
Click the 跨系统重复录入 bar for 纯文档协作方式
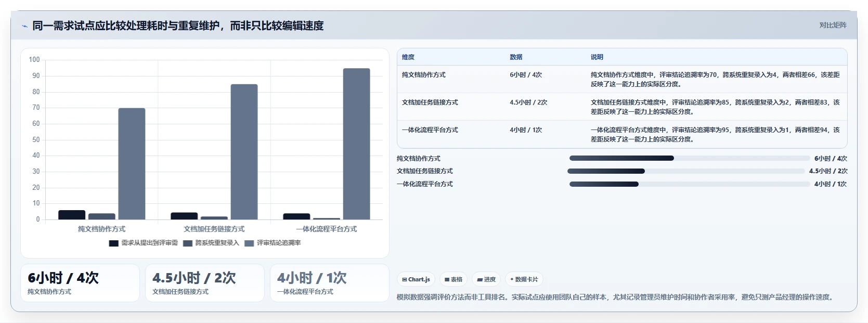101,216
